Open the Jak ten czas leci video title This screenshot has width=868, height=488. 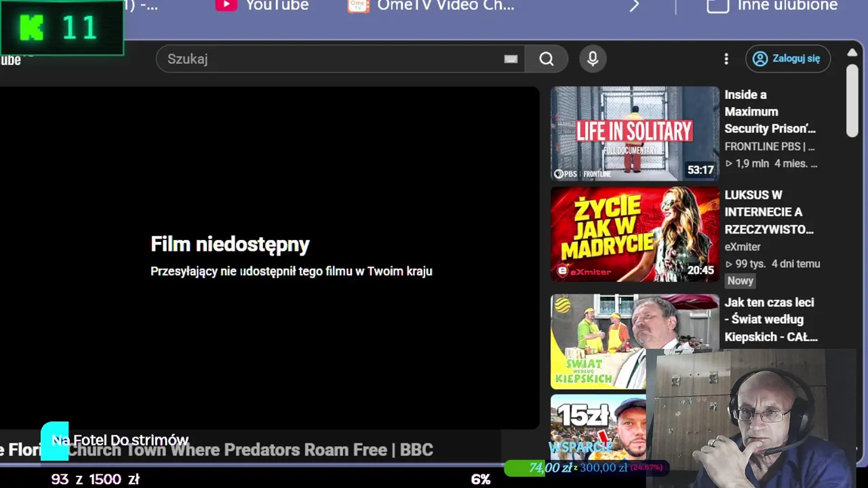tap(771, 319)
